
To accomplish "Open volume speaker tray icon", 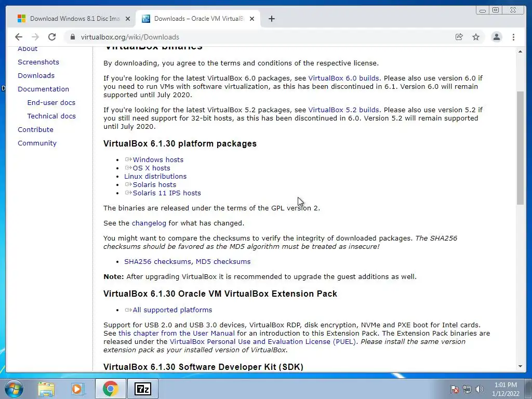I will point(480,389).
